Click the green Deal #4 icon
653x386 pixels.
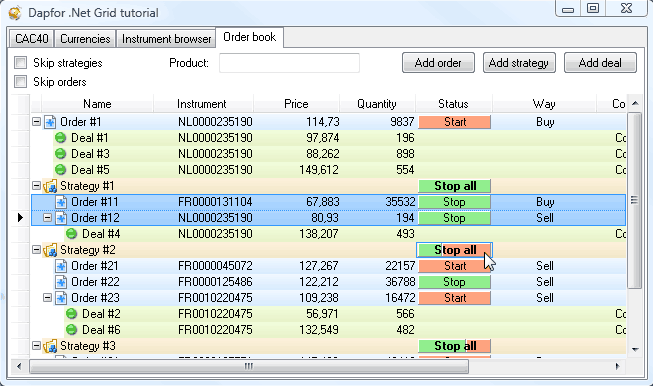72,234
